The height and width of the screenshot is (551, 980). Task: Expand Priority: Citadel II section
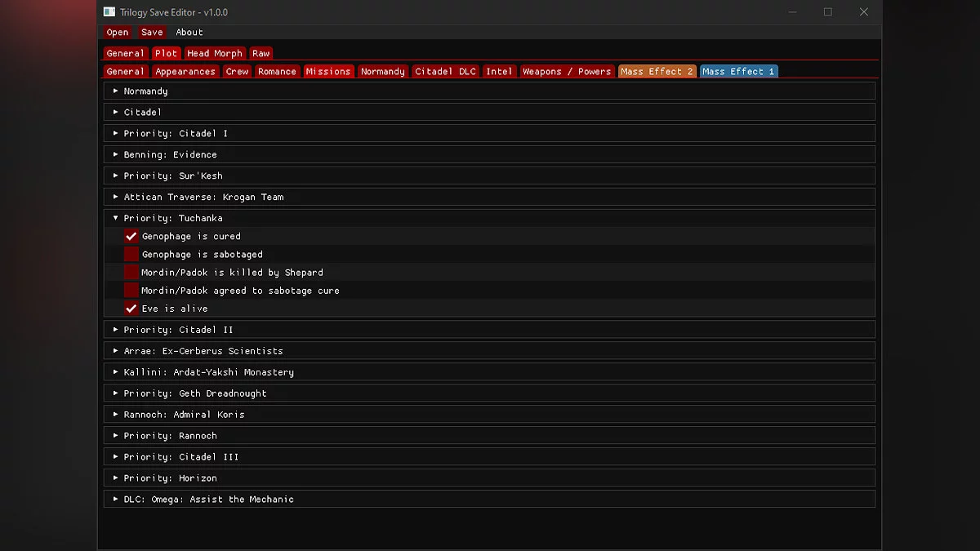489,330
